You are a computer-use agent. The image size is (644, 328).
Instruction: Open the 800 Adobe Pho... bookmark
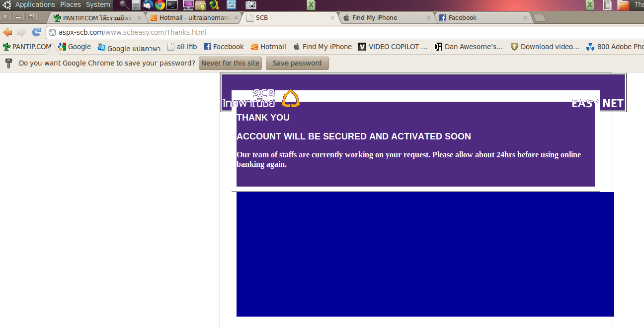click(615, 47)
